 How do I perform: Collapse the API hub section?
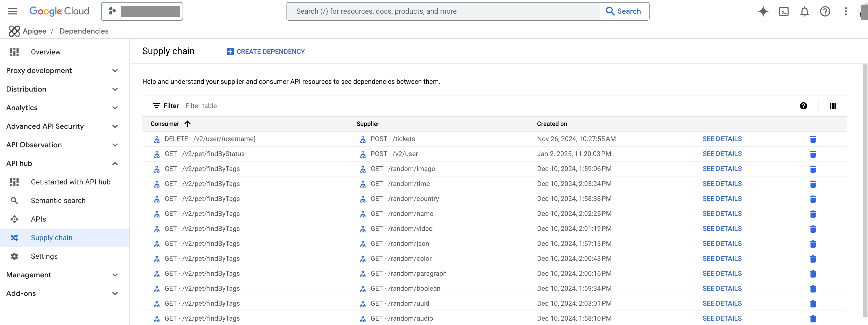[115, 164]
